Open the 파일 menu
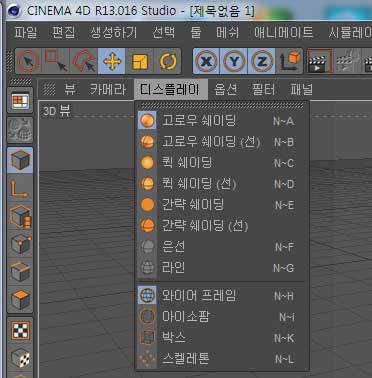The image size is (372, 378). pos(25,32)
